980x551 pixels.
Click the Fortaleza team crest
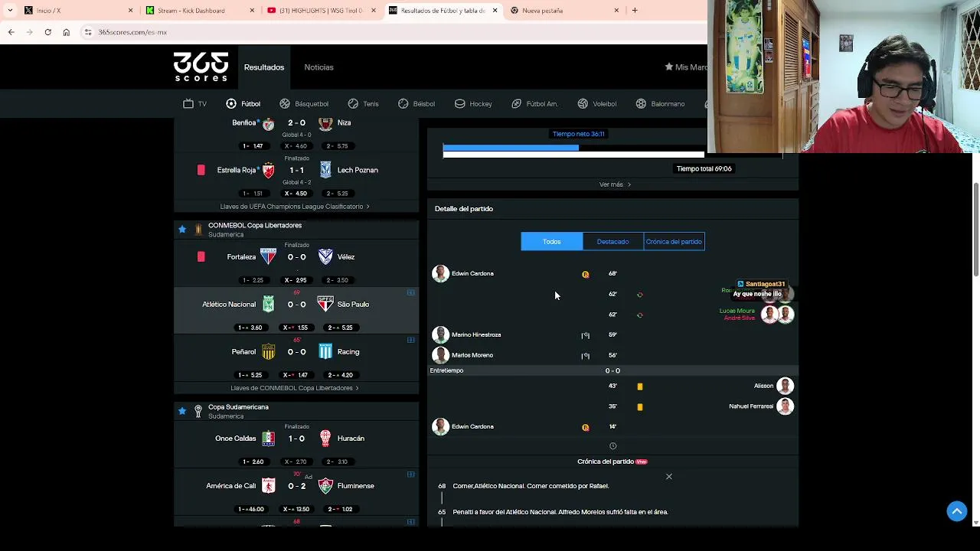(x=268, y=256)
